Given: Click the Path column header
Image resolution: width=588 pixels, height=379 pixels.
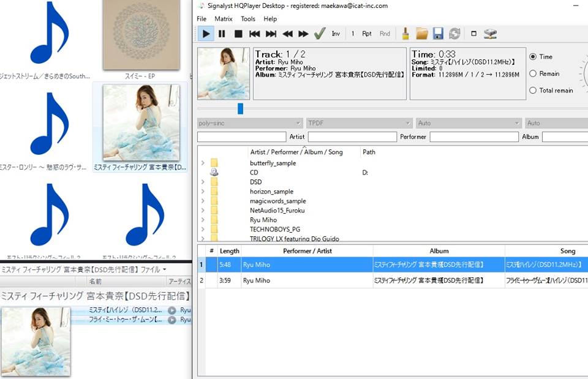Looking at the screenshot, I should click(x=369, y=152).
